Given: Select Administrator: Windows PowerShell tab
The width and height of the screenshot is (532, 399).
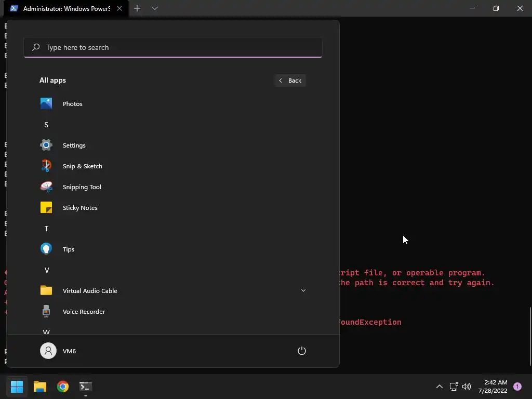Looking at the screenshot, I should click(x=66, y=8).
